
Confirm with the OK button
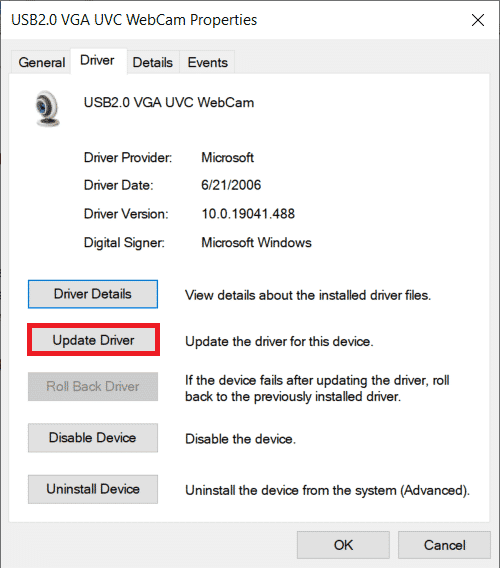pyautogui.click(x=343, y=545)
